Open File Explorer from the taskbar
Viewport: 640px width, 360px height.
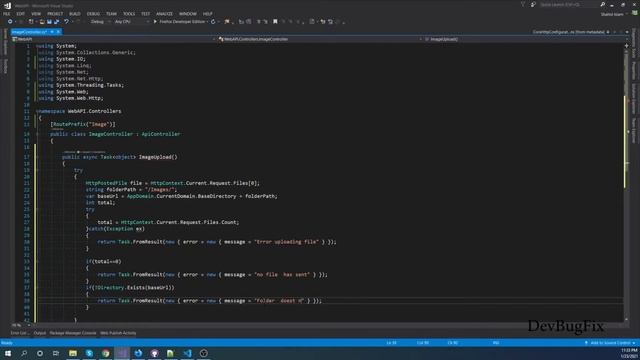73,353
